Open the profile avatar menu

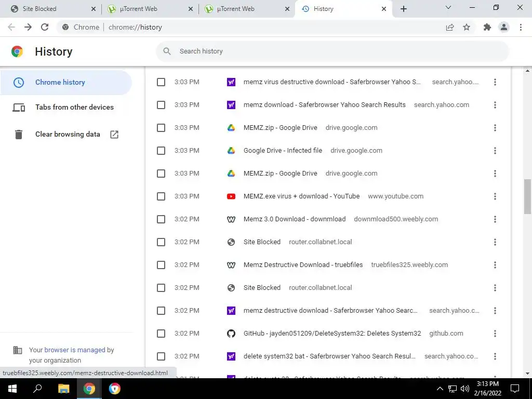504,27
